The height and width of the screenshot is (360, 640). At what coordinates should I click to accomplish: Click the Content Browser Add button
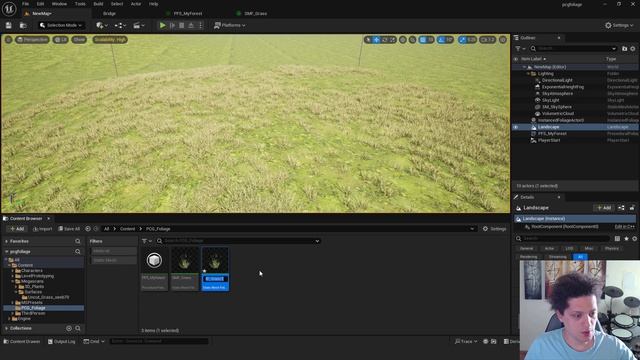pyautogui.click(x=17, y=229)
